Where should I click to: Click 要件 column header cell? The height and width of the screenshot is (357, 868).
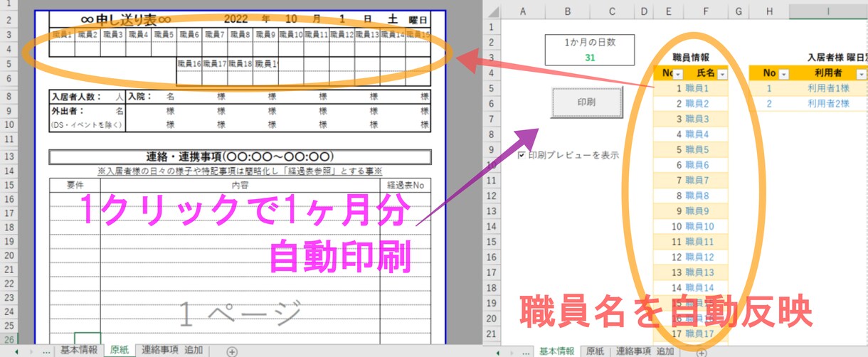[75, 185]
